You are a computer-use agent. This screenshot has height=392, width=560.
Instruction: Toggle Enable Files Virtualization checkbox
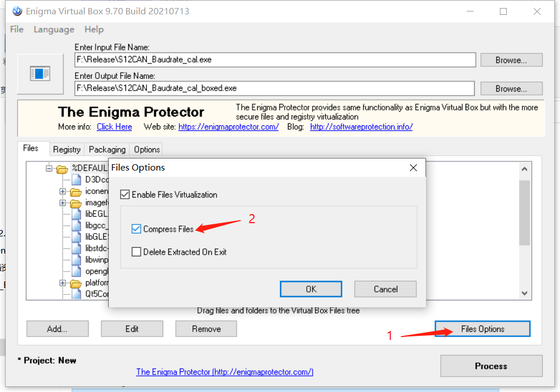[125, 195]
